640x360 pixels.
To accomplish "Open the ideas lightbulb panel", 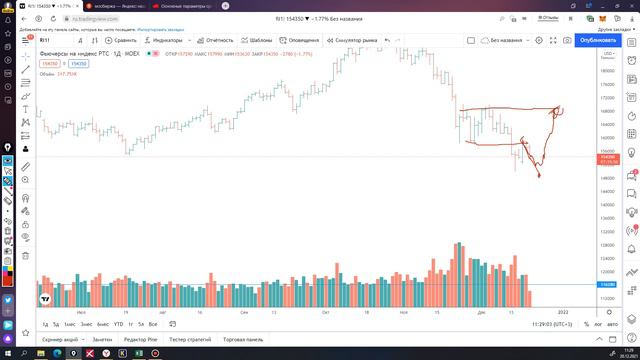I will coord(631,153).
